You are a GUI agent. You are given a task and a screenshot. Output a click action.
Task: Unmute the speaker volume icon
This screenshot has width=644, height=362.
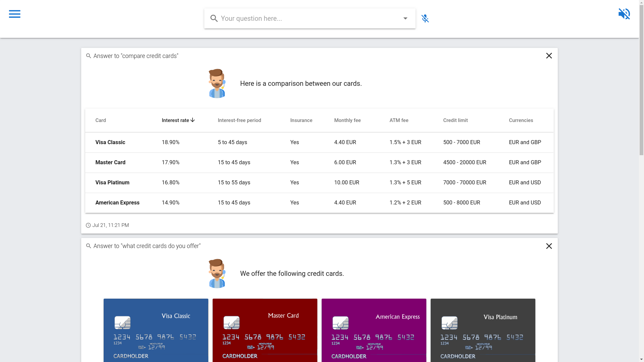(x=624, y=14)
